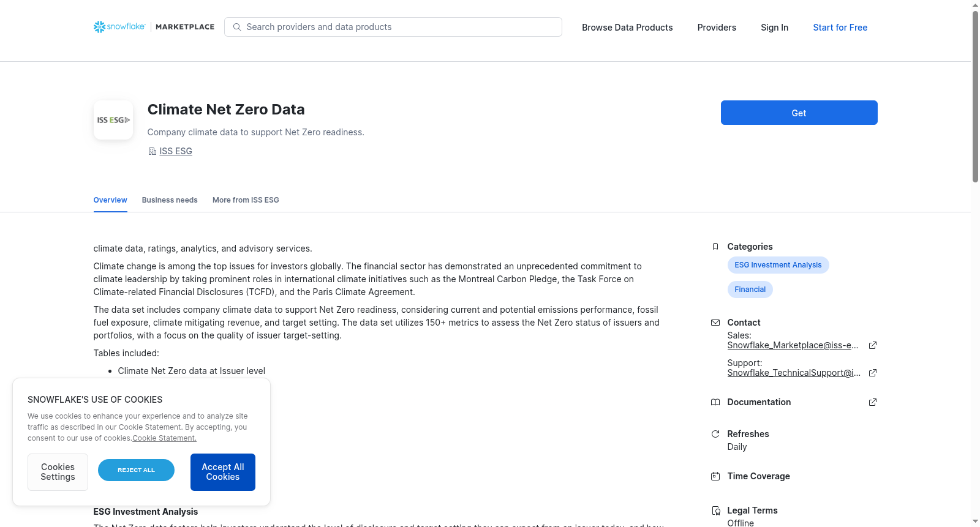This screenshot has height=527, width=980.
Task: Select the ESG Investment Analysis category tag
Action: point(778,265)
